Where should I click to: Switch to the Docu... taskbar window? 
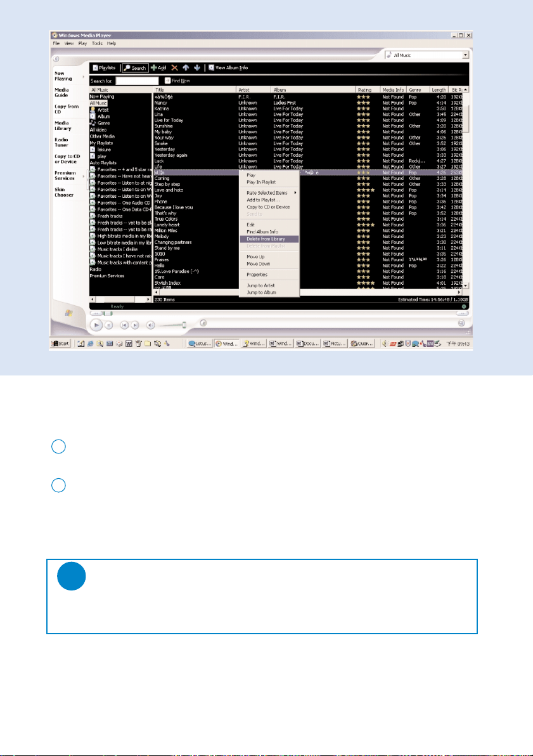pos(307,344)
